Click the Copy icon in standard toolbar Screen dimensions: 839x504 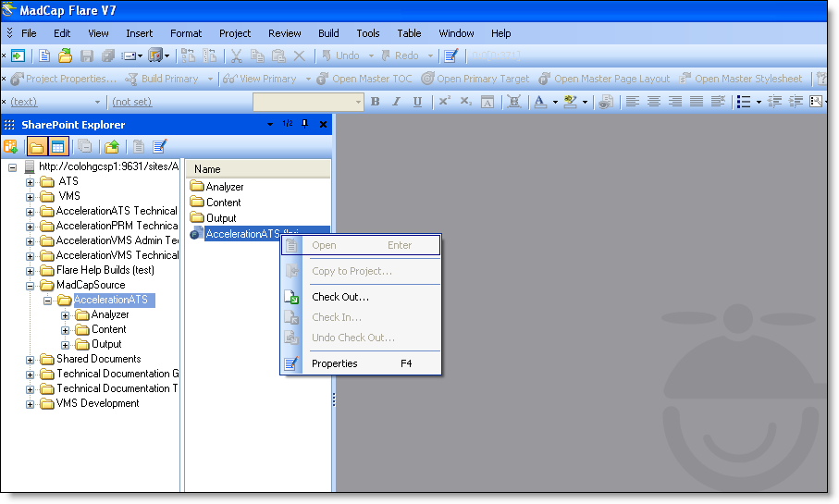click(x=257, y=55)
